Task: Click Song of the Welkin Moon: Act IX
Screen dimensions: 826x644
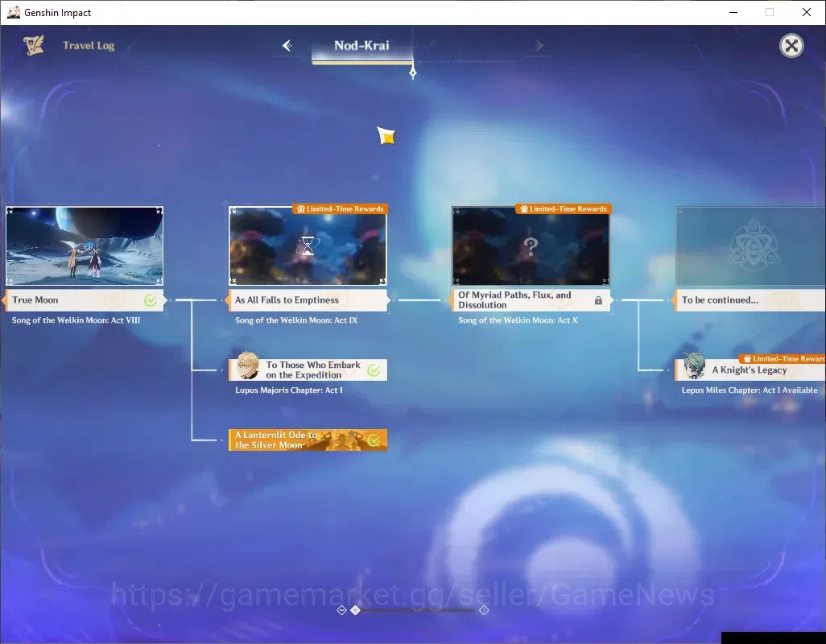Action: coord(296,320)
